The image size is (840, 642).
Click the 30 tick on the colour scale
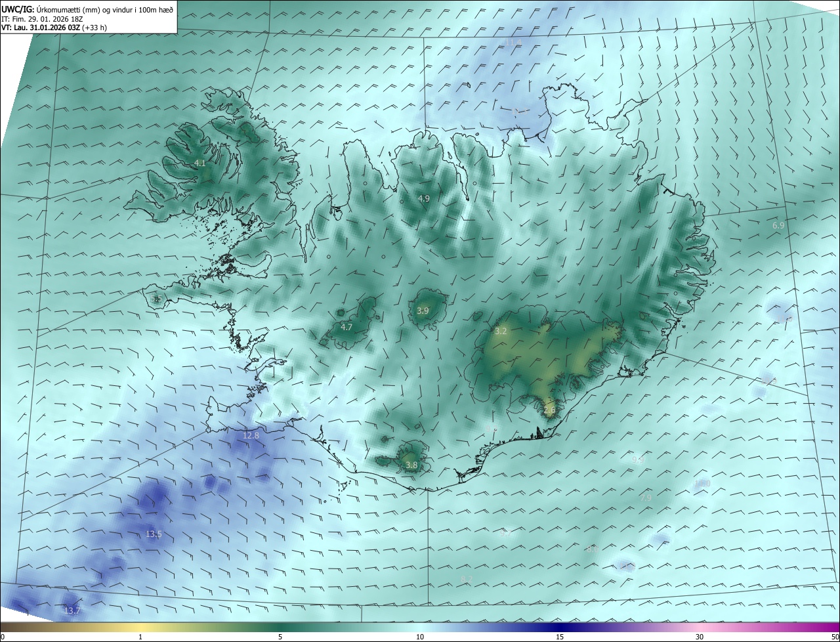(700, 637)
